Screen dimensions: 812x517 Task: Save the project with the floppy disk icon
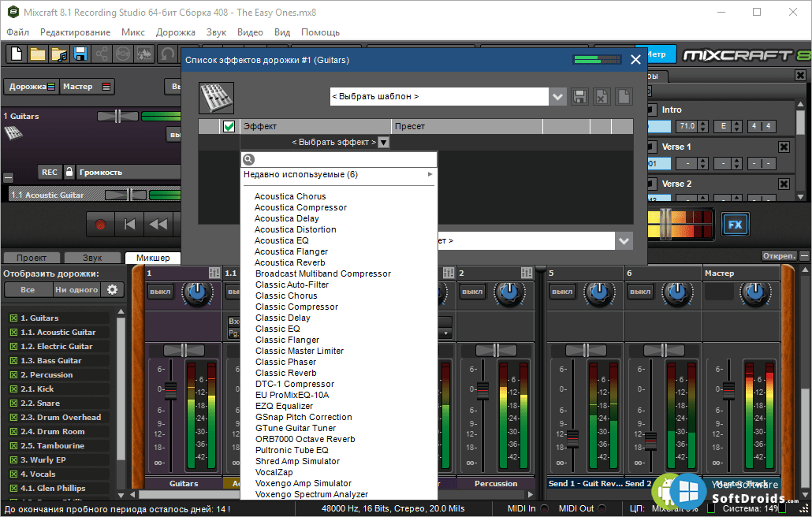pos(80,54)
